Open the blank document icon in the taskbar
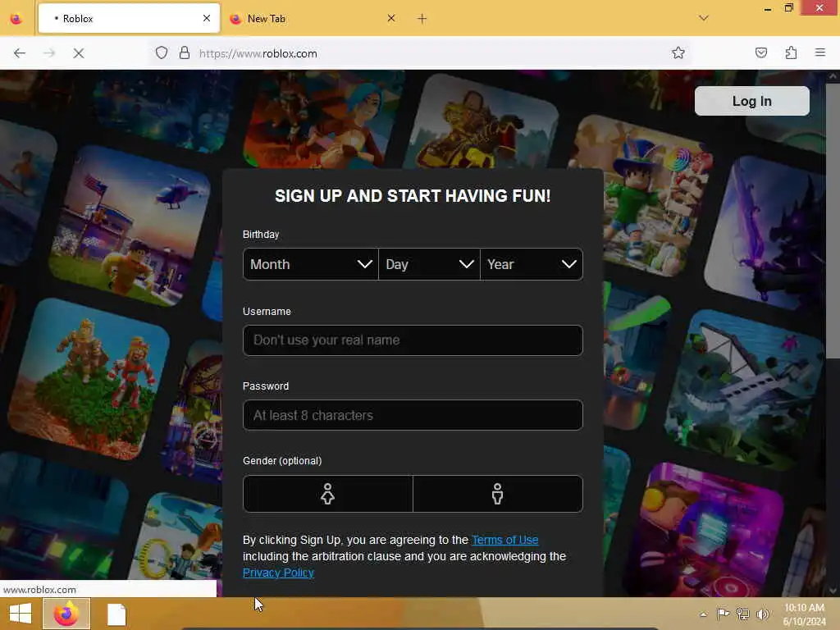This screenshot has height=630, width=840. tap(116, 614)
